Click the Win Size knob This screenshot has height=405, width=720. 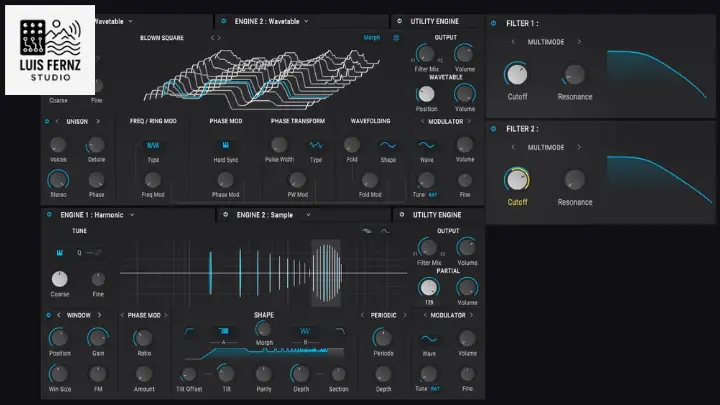[59, 374]
